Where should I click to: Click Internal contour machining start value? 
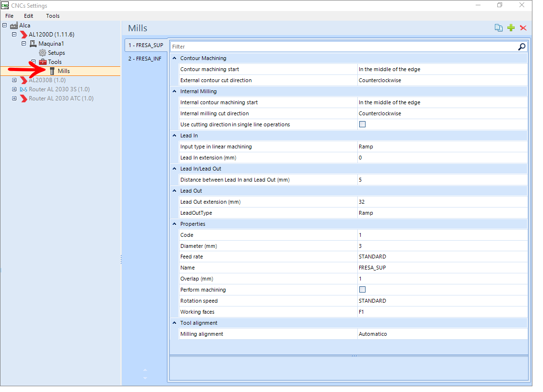pos(442,102)
